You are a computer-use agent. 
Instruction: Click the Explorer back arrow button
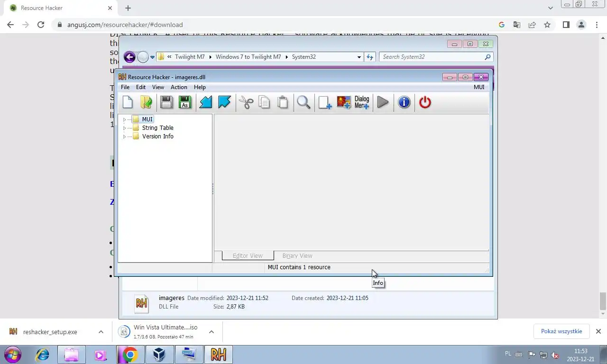point(129,57)
